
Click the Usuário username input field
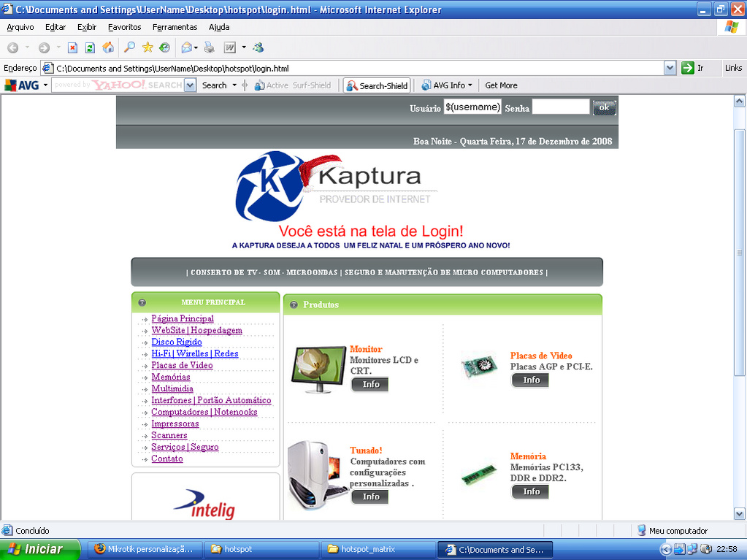click(x=472, y=107)
